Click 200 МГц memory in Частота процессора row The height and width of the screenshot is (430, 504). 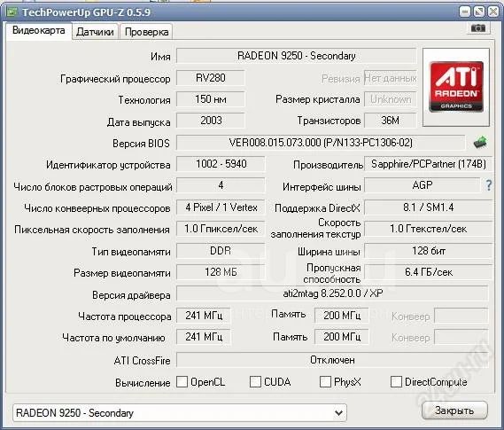click(x=342, y=316)
